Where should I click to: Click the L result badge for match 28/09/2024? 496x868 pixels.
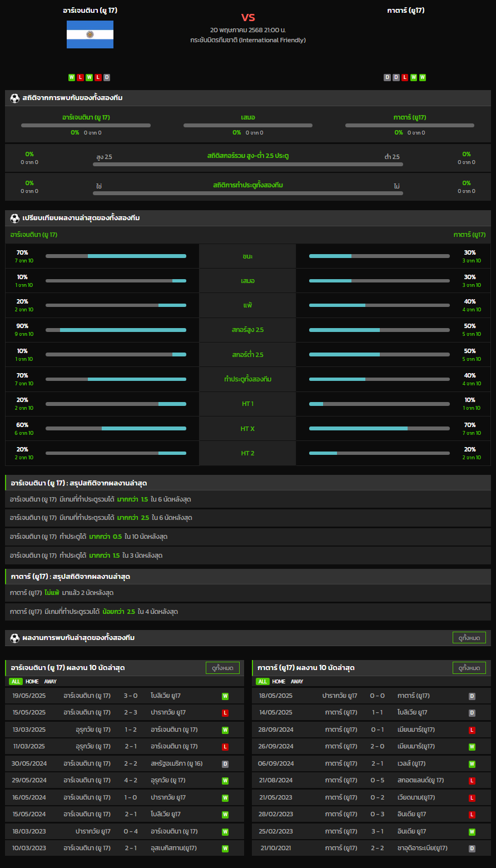coord(472,730)
